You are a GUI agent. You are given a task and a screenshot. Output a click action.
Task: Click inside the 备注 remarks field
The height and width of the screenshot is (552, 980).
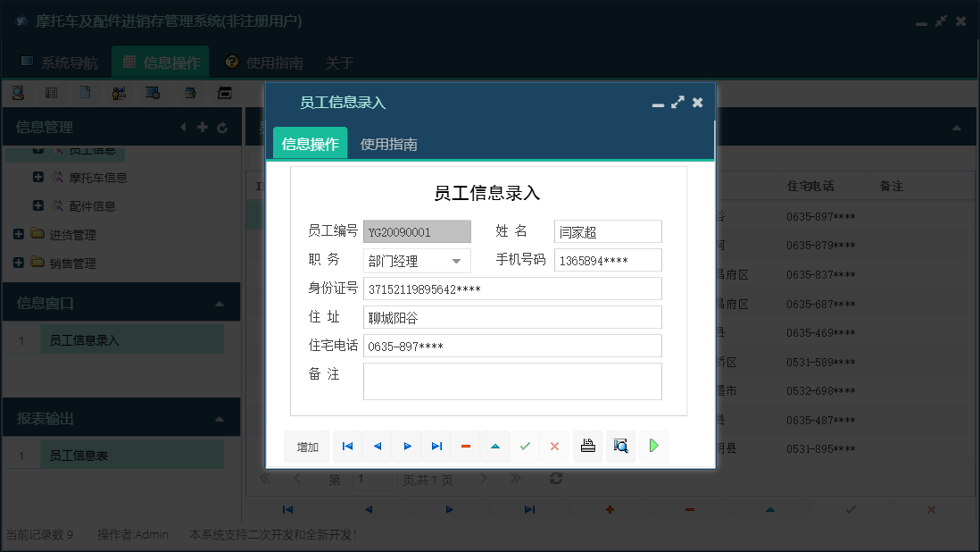[512, 381]
